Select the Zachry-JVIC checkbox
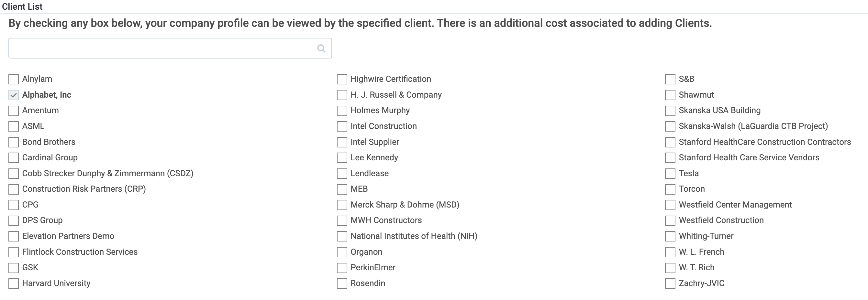The height and width of the screenshot is (300, 868). [670, 284]
